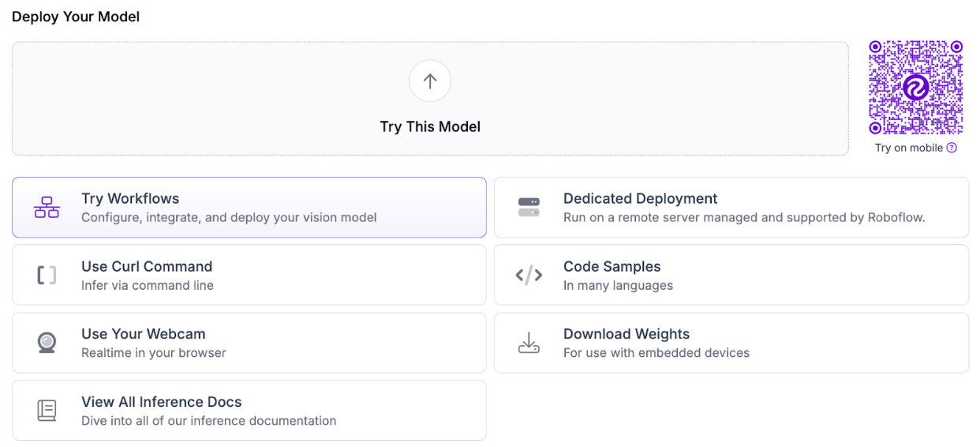Screen dimensions: 980x447
Task: Click the inference docs book icon
Action: pyautogui.click(x=47, y=411)
